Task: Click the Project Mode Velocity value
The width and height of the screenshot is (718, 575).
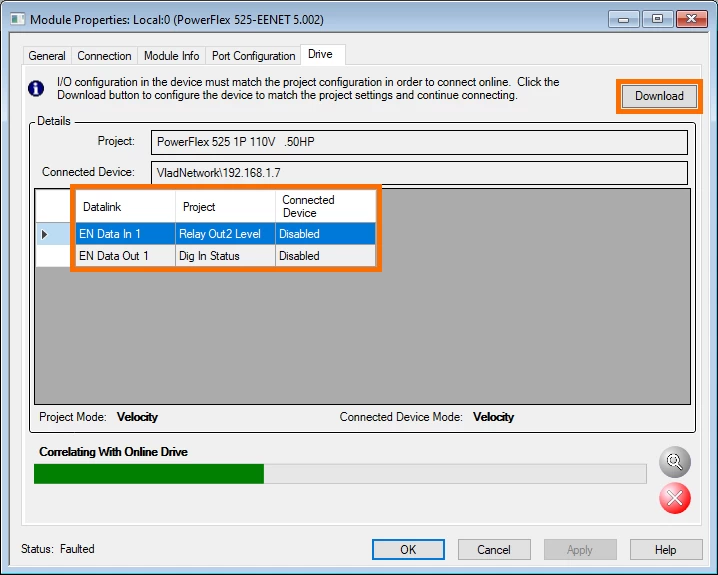Action: (x=137, y=417)
